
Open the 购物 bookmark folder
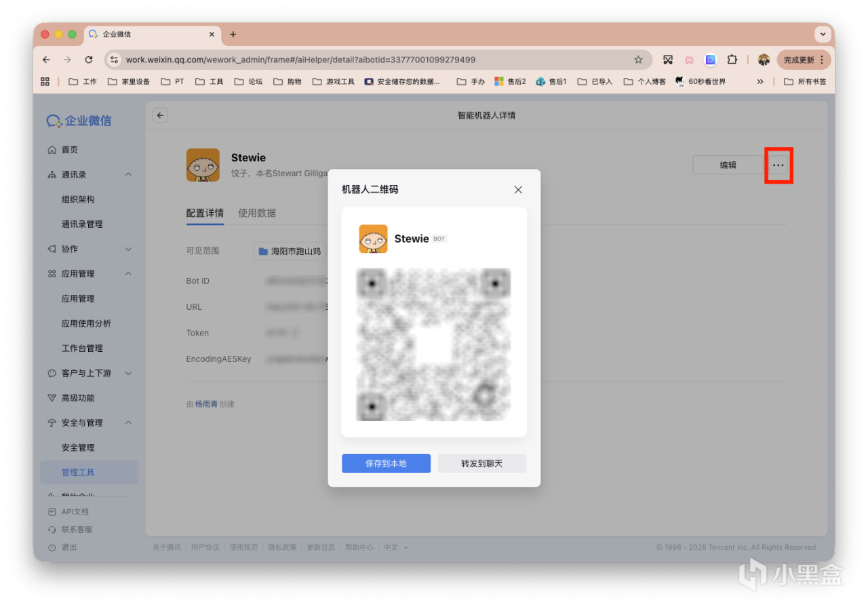[288, 81]
